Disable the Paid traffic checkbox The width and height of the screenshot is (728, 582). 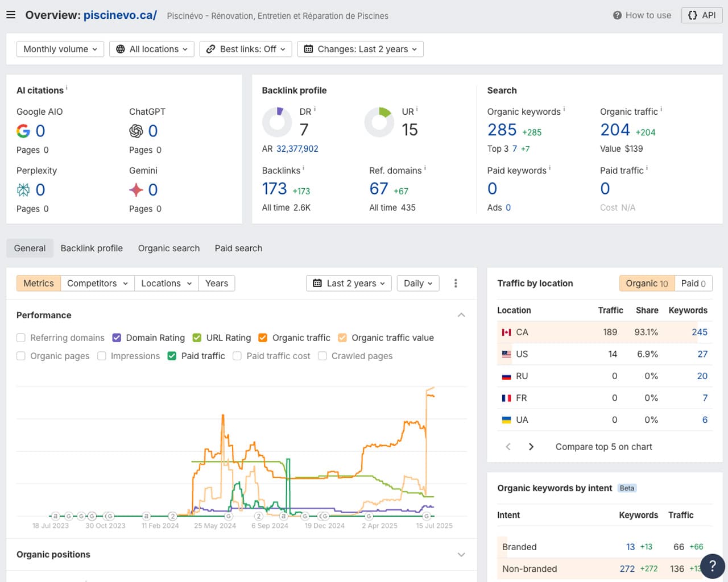[x=172, y=356]
